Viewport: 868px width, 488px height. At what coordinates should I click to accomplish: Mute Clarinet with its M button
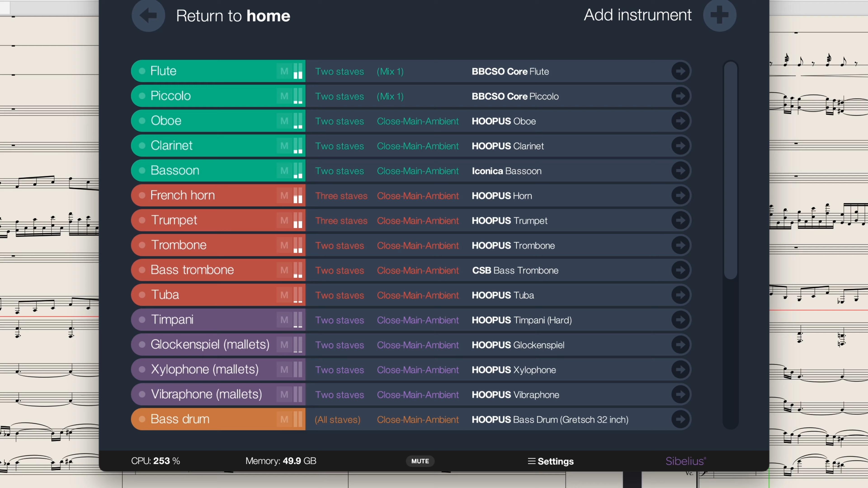[284, 146]
